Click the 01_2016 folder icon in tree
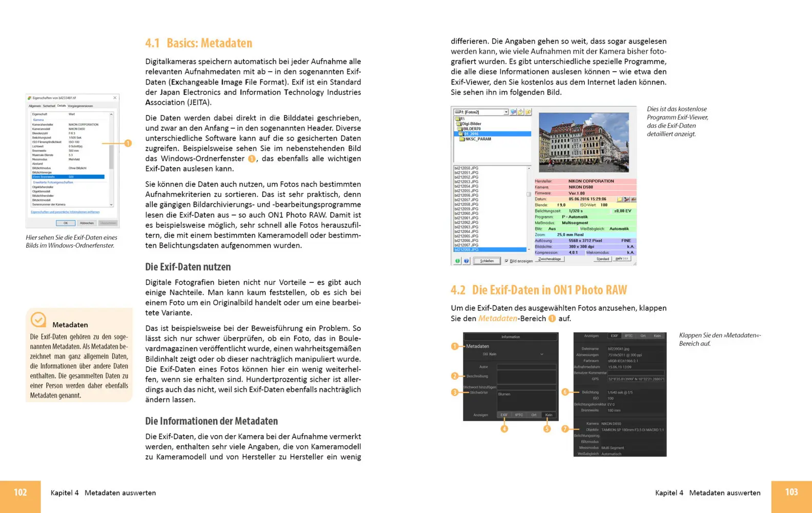Viewport: 812px width, 513px height. click(x=461, y=134)
